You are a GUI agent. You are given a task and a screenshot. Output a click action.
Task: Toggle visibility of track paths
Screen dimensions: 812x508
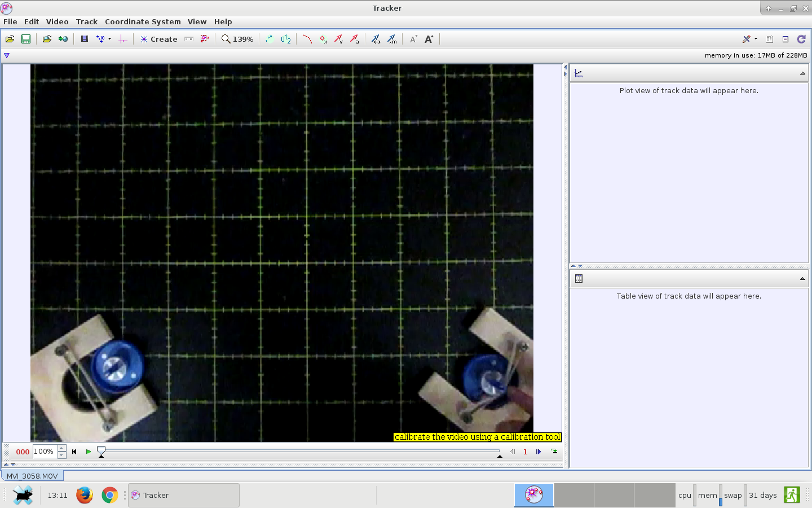307,39
